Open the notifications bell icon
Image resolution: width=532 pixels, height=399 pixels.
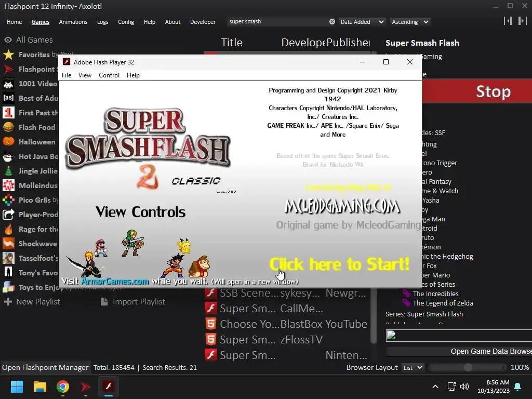[x=518, y=387]
